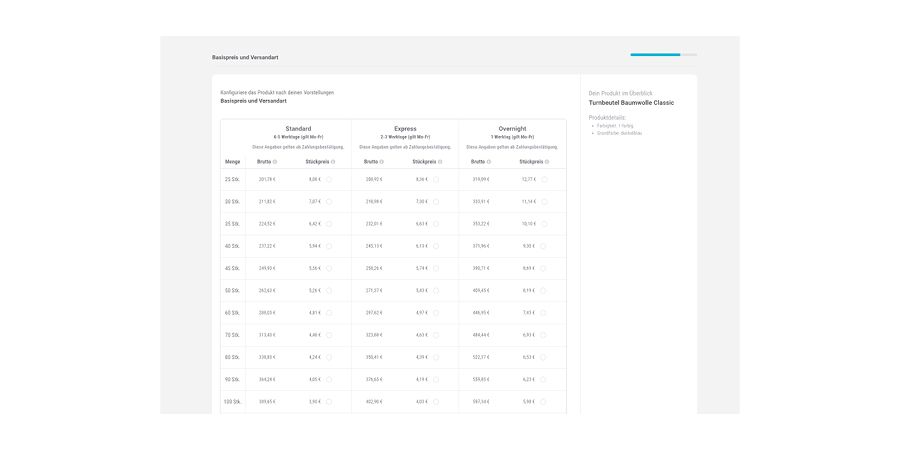Select Overnight shipping for 80 Stk.

544,357
